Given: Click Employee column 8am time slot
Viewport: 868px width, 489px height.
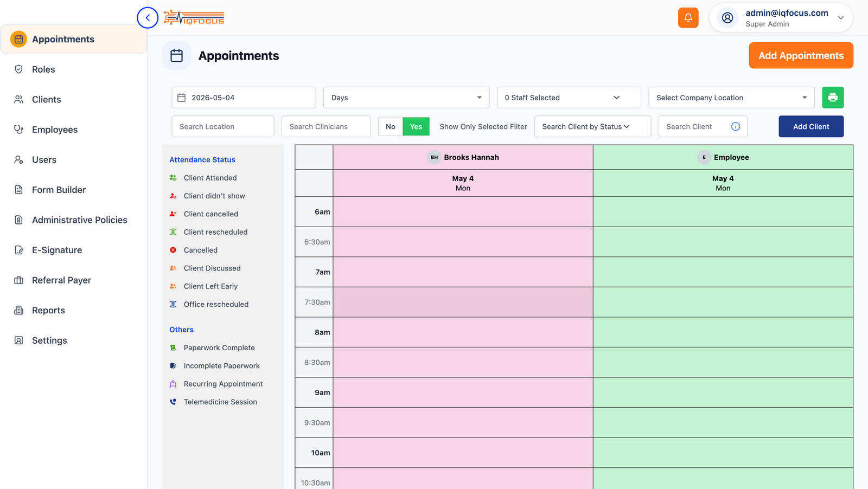Looking at the screenshot, I should [x=723, y=332].
